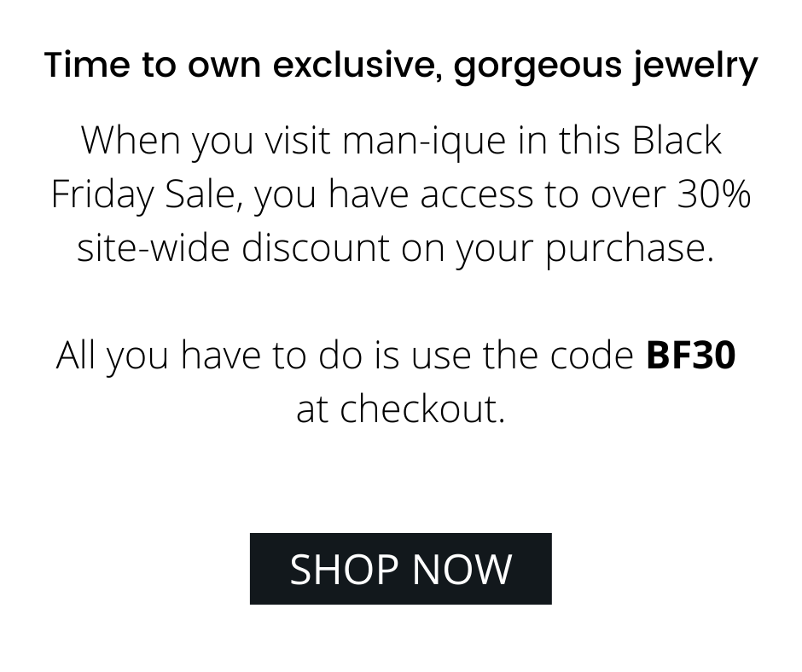Click the SHOP NOW button

400,569
